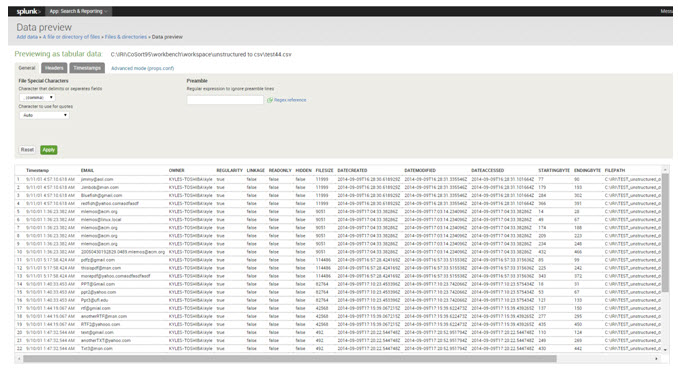Select the General tab
Image resolution: width=678 pixels, height=376 pixels.
tap(27, 68)
